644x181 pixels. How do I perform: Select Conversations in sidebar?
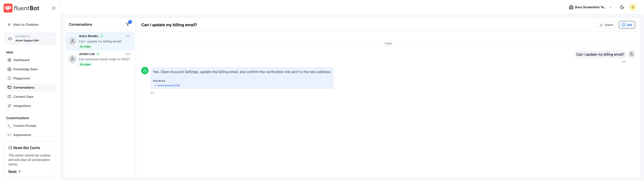(x=30, y=87)
